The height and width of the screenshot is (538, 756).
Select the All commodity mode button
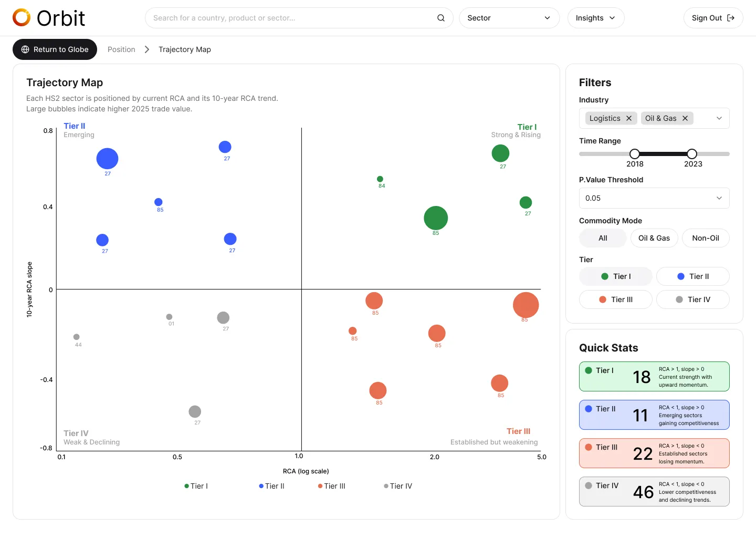pos(603,238)
